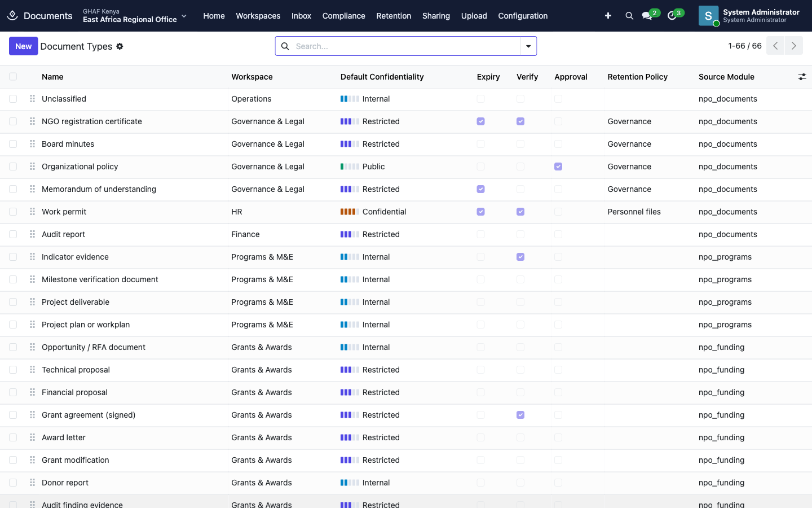Open the activities clock icon with badge 3

(672, 16)
